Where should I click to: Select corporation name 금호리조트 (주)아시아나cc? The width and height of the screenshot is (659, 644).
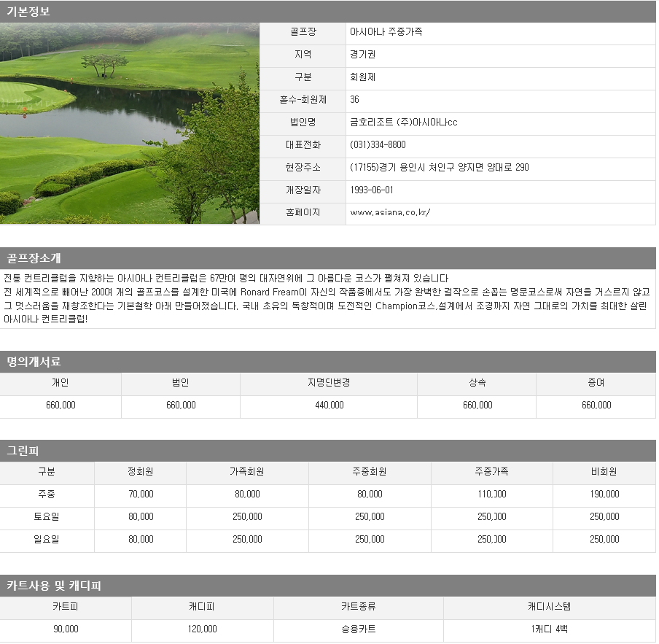403,123
